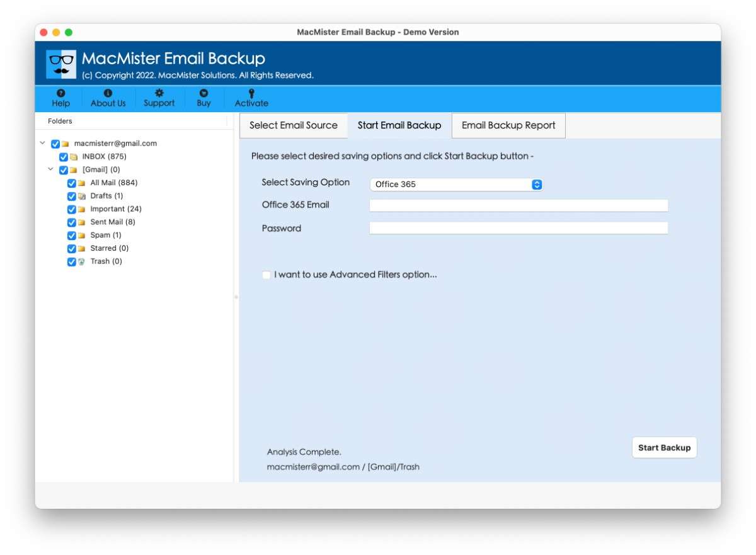Click the 'Select Saving Option' label

pyautogui.click(x=306, y=183)
